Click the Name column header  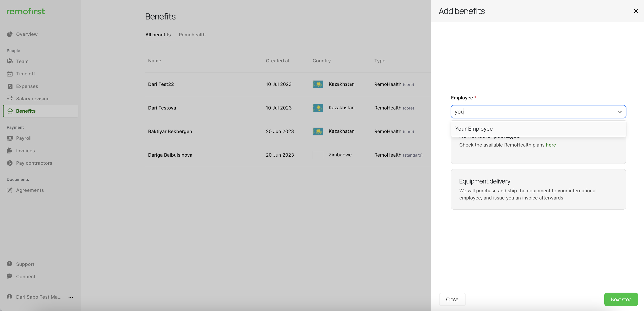coord(155,61)
